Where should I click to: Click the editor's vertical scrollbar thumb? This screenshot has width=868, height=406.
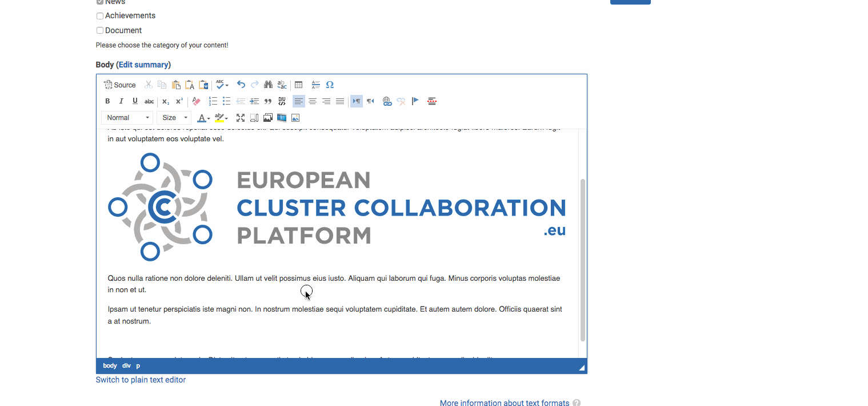point(583,260)
